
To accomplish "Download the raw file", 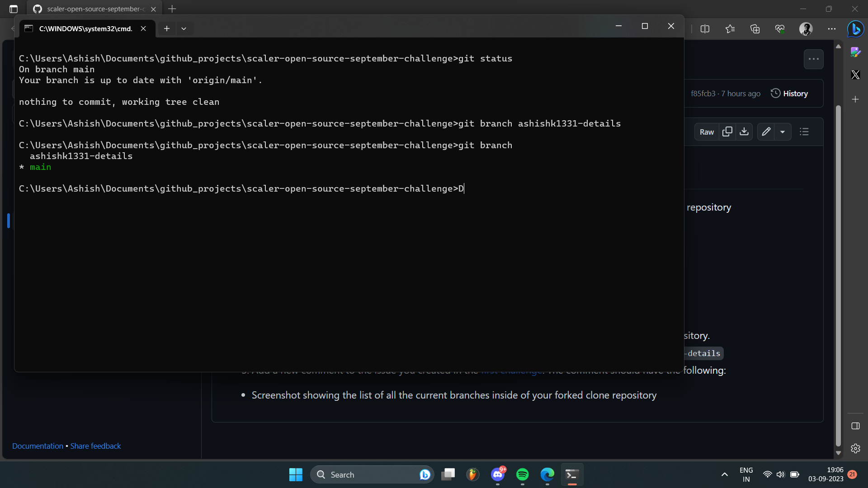I will point(745,131).
